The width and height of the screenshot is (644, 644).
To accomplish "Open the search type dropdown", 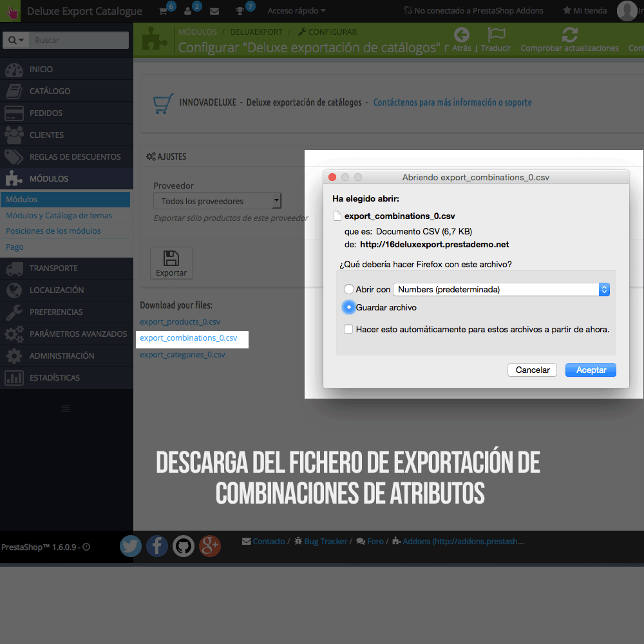I will tap(16, 40).
